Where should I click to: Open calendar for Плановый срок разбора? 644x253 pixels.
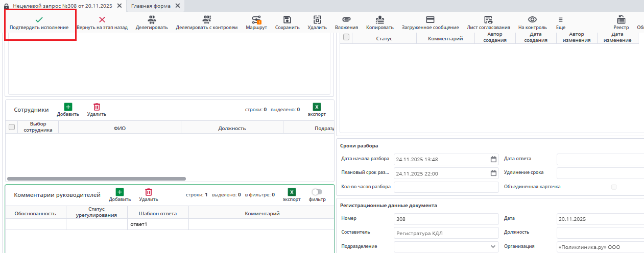point(493,173)
